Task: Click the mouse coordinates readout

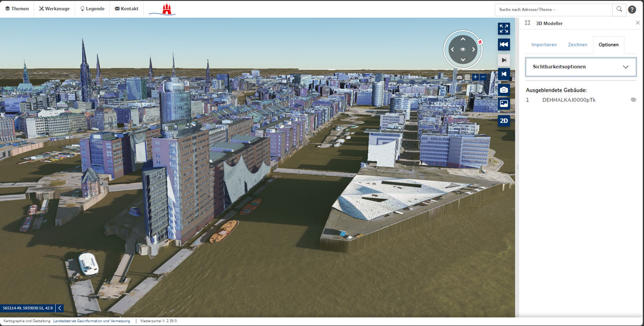Action: pos(28,308)
